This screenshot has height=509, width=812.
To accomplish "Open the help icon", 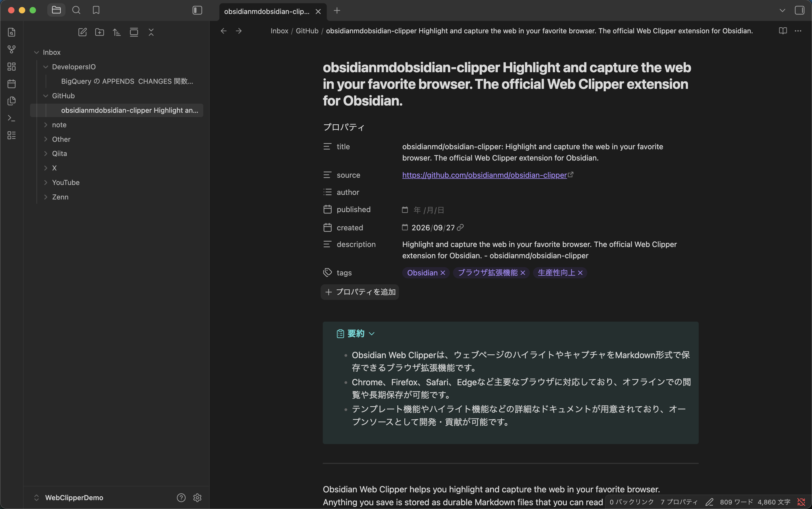I will coord(181,497).
